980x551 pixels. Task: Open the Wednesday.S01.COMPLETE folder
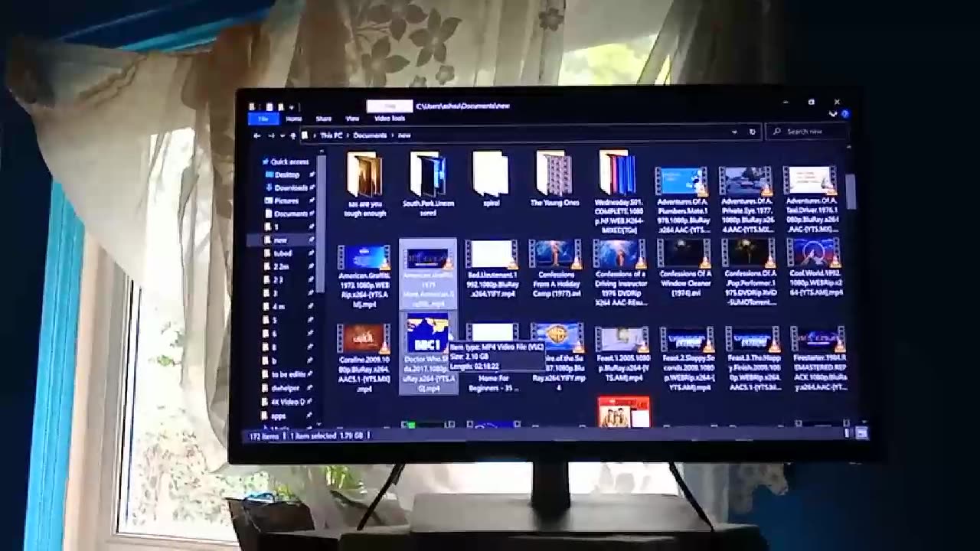coord(618,193)
